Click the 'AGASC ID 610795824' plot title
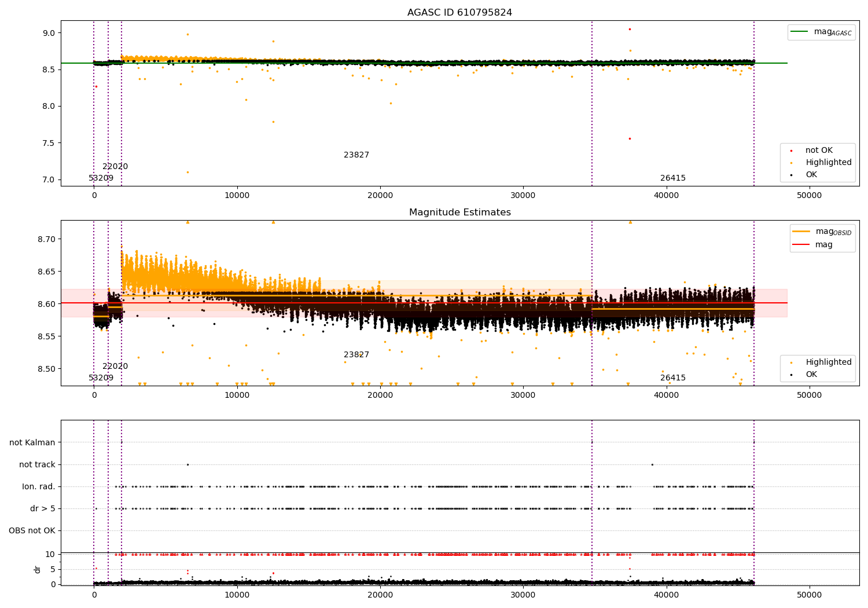The width and height of the screenshot is (868, 608). (x=459, y=13)
